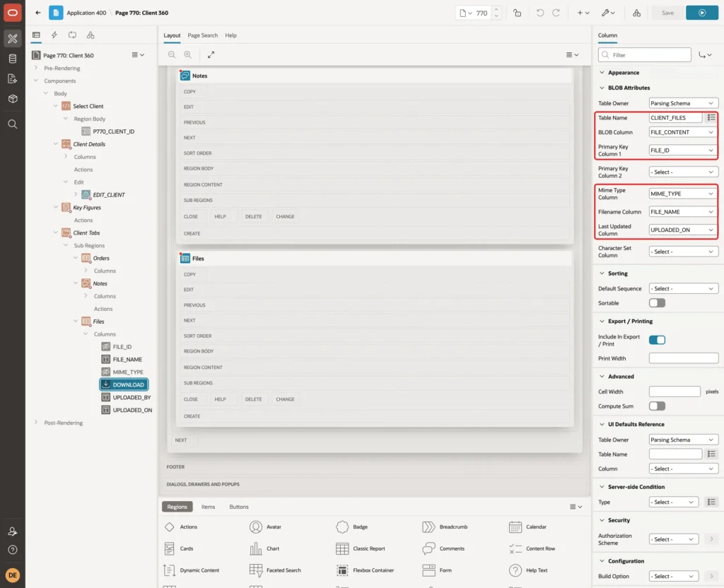Open the Utilities wrench menu
The width and height of the screenshot is (724, 588).
point(608,13)
